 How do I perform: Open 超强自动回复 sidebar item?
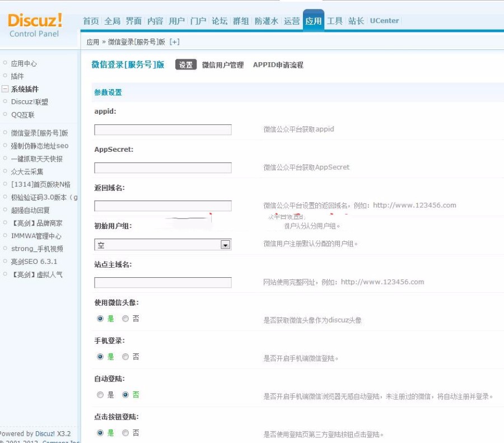pyautogui.click(x=30, y=210)
